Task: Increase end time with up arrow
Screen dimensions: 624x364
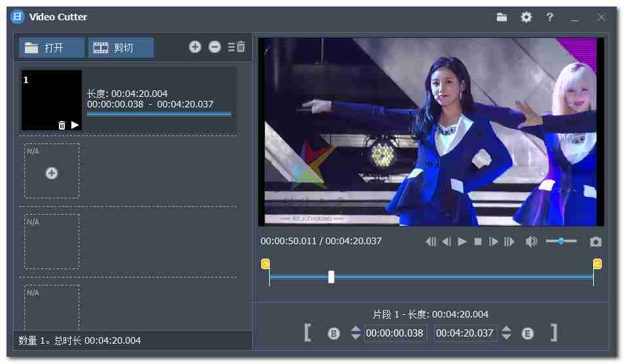Action: (x=506, y=329)
